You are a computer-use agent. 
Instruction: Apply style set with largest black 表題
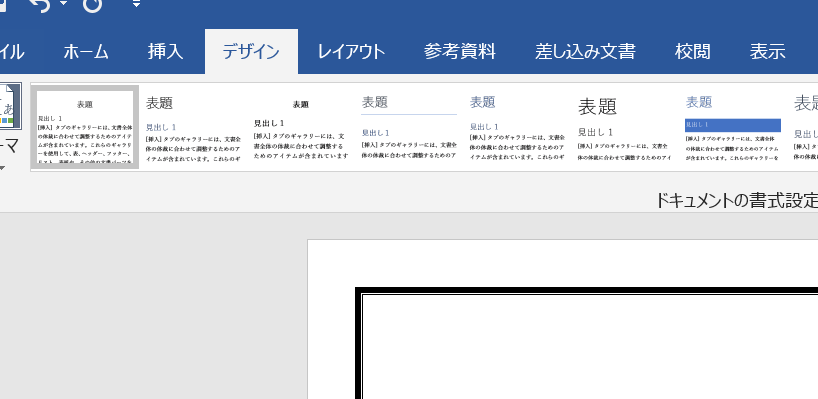pyautogui.click(x=624, y=127)
